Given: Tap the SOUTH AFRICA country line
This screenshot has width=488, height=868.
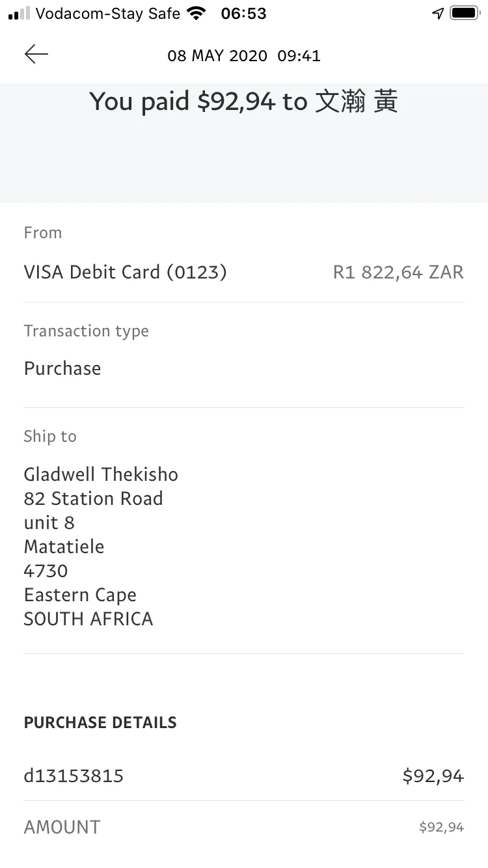Looking at the screenshot, I should click(x=88, y=619).
